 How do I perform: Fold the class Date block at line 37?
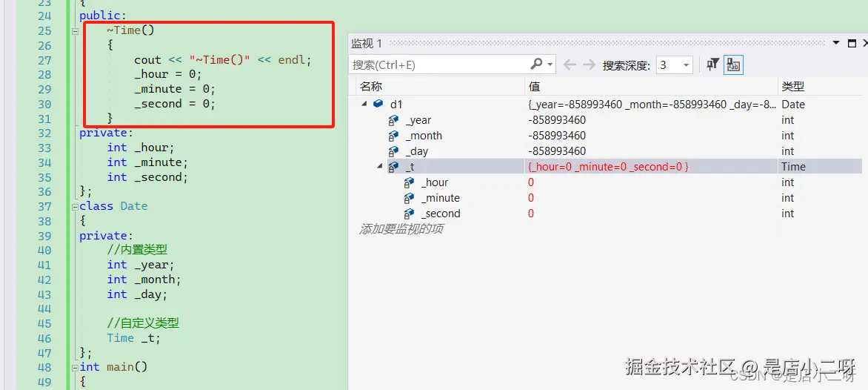[x=75, y=206]
